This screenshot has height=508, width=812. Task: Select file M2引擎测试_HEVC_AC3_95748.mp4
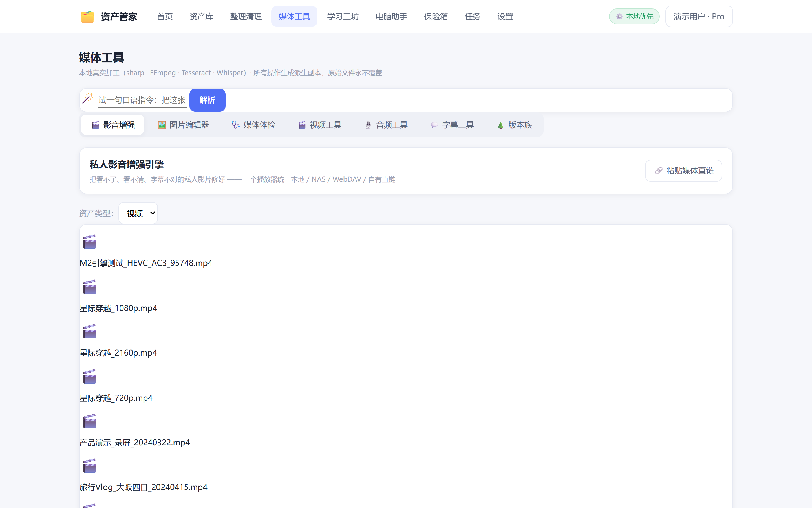click(x=146, y=263)
